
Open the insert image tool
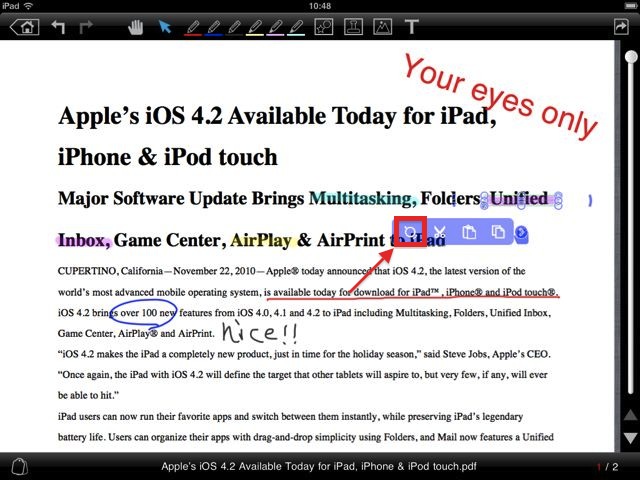tap(382, 27)
